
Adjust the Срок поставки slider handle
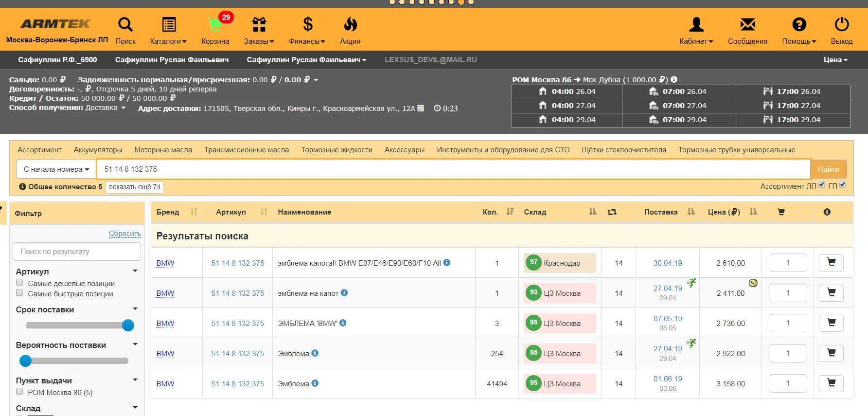click(128, 325)
